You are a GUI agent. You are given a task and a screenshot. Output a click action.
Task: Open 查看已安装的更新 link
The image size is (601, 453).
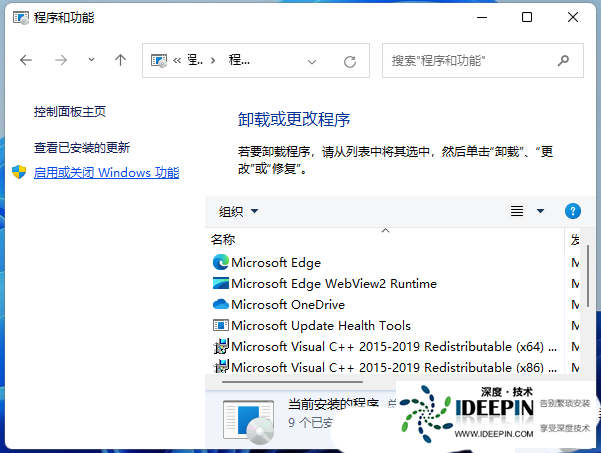tap(82, 148)
